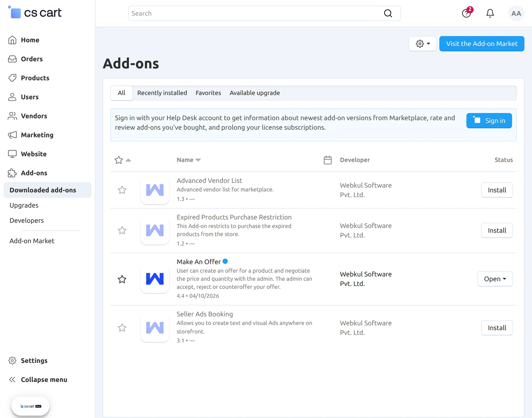
Task: Click the search magnifier icon
Action: coord(388,13)
